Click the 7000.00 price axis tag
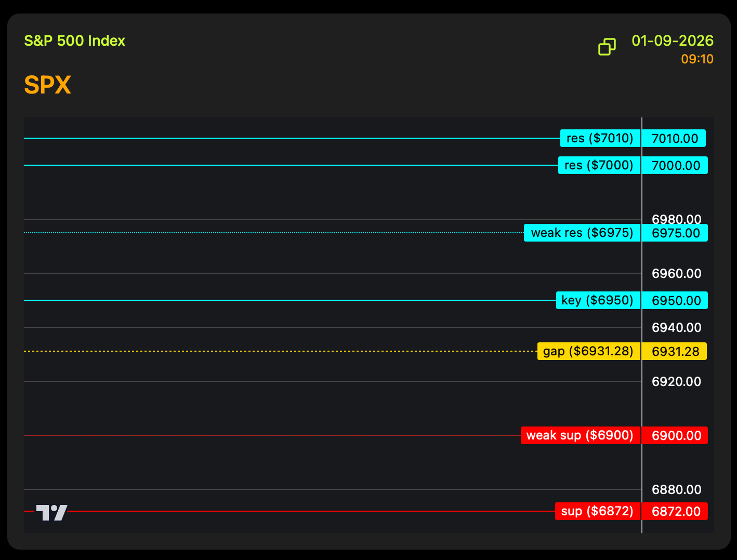 pos(675,165)
